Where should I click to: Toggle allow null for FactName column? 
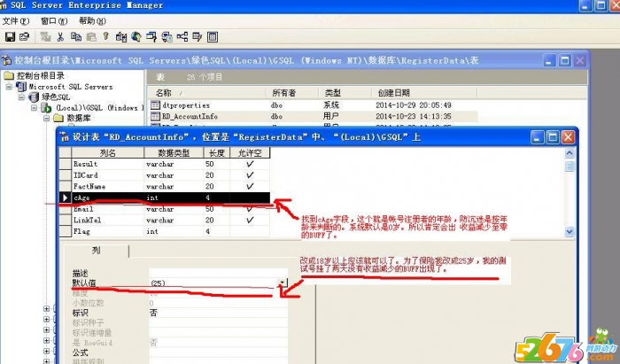pyautogui.click(x=250, y=186)
